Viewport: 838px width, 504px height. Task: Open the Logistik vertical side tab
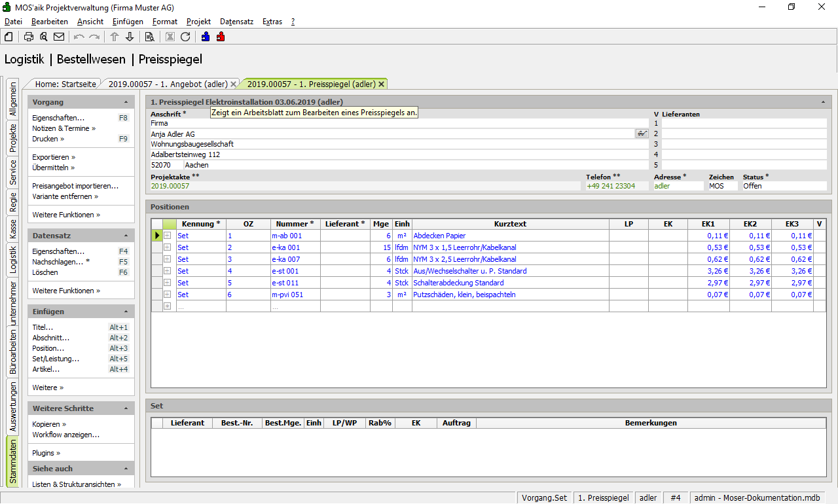(x=12, y=260)
